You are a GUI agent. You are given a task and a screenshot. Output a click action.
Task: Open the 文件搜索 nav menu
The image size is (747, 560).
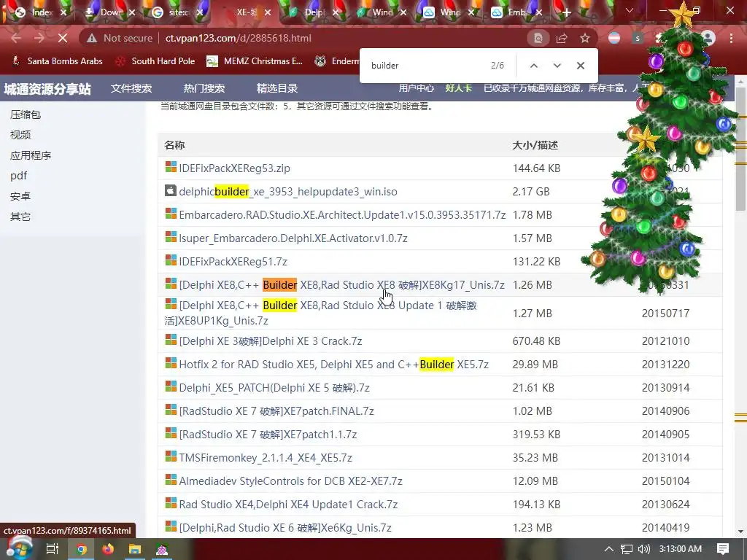(x=131, y=88)
